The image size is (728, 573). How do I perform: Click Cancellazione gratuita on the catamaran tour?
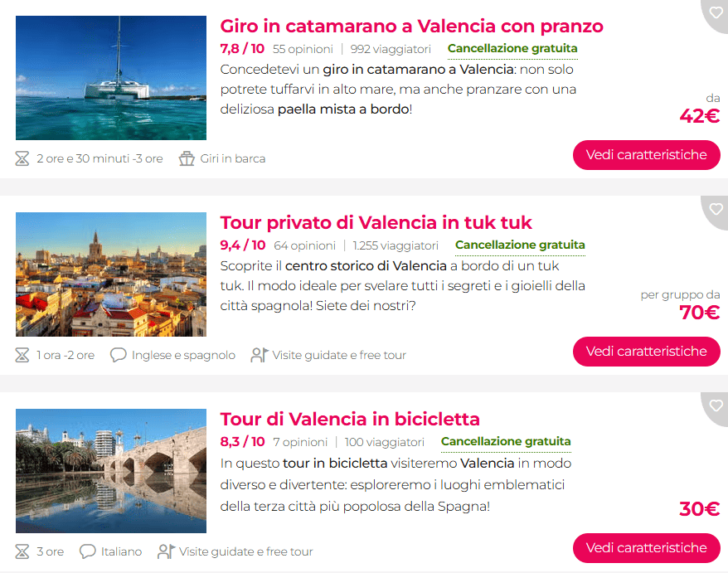point(512,49)
